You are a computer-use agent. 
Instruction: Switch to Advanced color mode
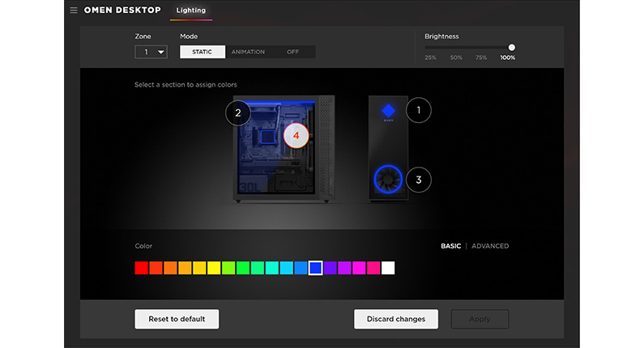pyautogui.click(x=490, y=246)
